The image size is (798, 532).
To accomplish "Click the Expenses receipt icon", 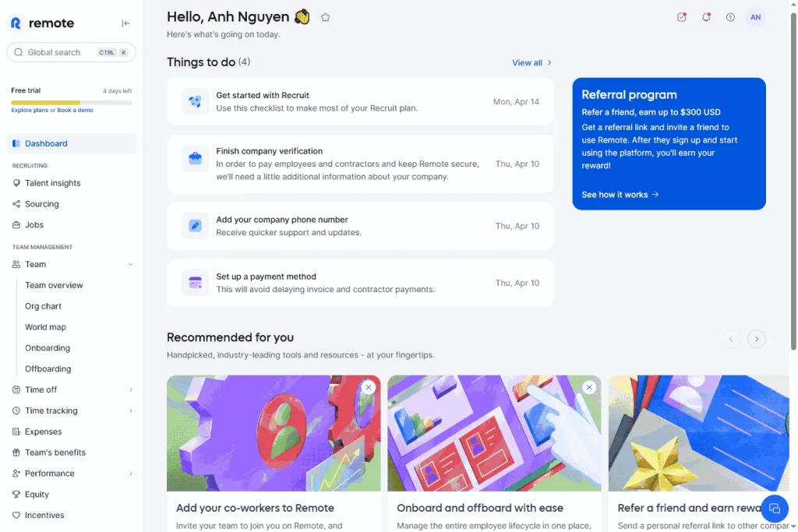I will [x=16, y=432].
